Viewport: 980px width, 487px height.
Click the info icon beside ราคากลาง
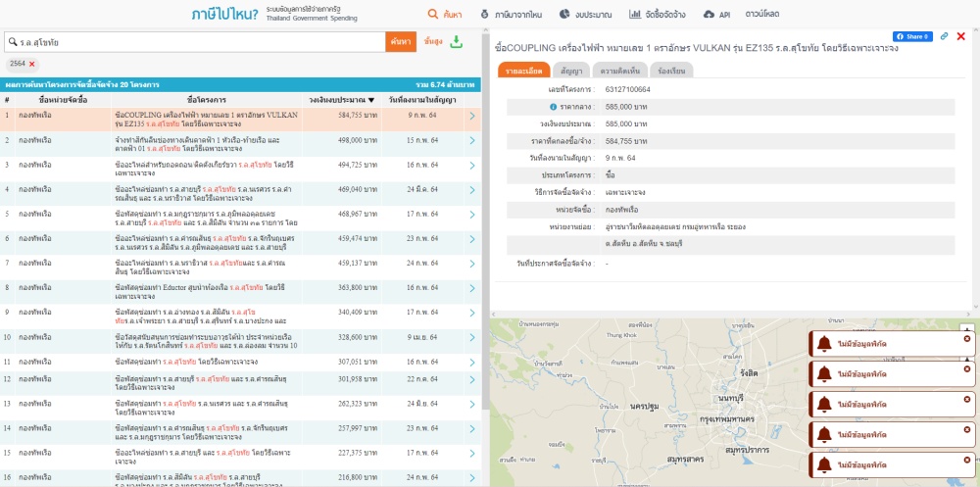coord(553,106)
